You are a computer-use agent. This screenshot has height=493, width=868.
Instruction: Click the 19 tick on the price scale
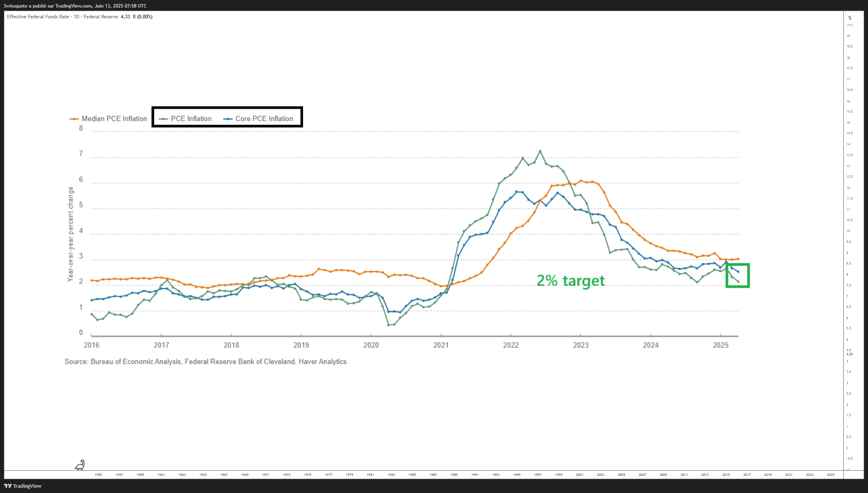point(848,36)
